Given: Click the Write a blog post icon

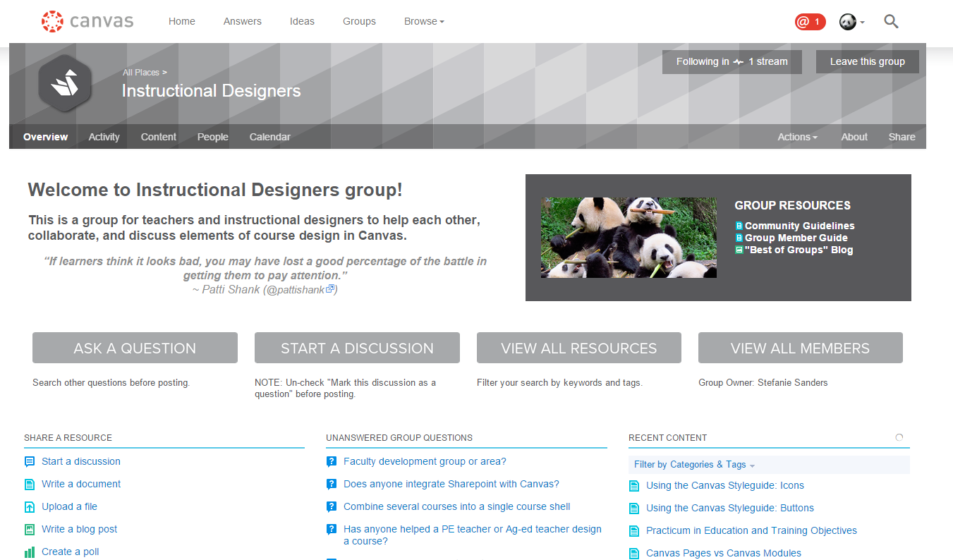Looking at the screenshot, I should (30, 530).
